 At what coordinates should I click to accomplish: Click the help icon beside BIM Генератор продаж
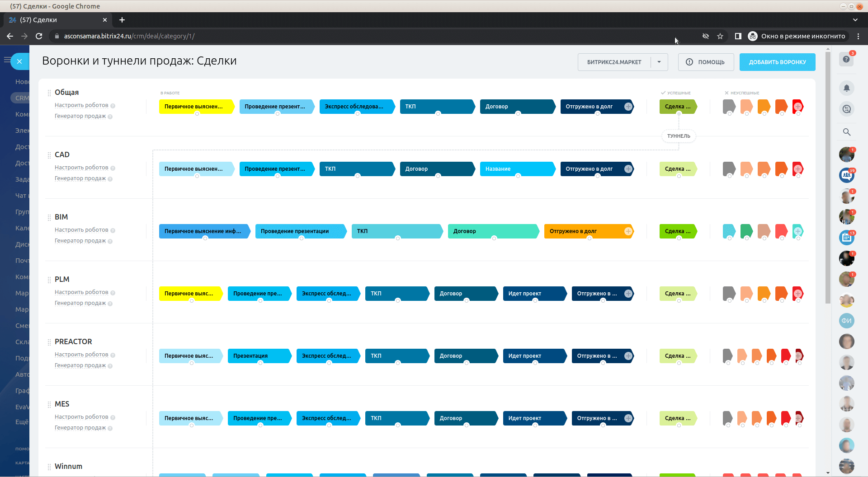[110, 241]
